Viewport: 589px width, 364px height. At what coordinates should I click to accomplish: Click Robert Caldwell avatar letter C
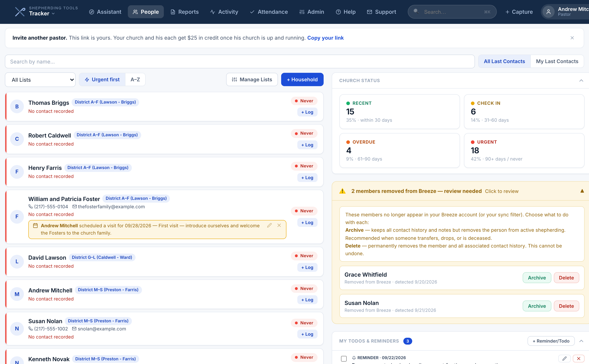[x=17, y=139]
